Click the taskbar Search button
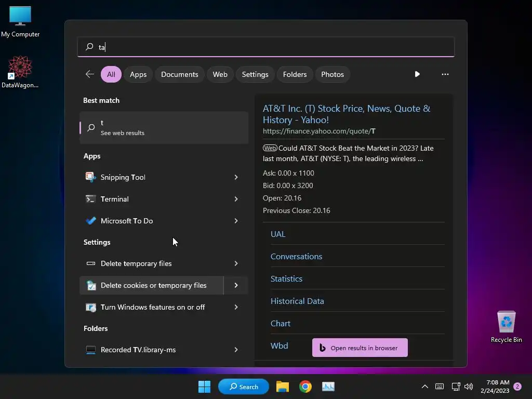The image size is (532, 399). (244, 387)
